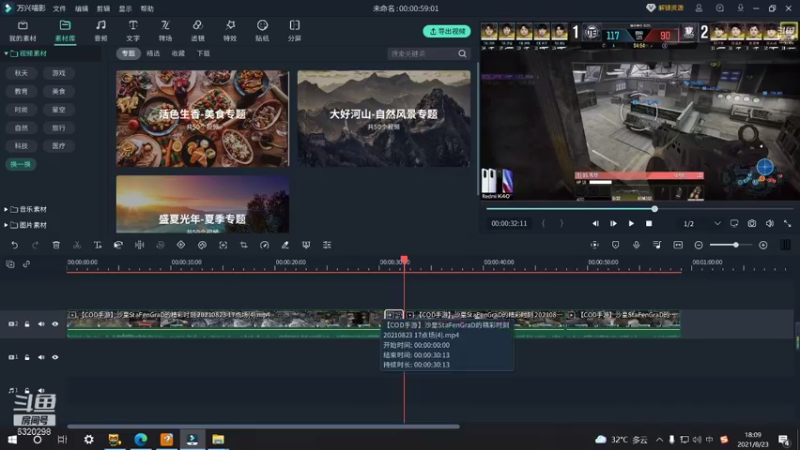800x450 pixels.
Task: Click the 导出视频 export button
Action: (x=447, y=31)
